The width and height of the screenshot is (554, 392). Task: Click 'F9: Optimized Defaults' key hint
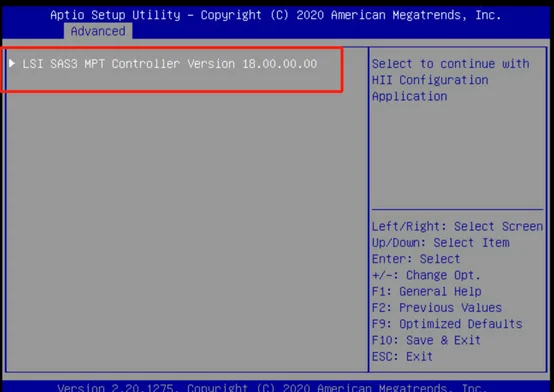tap(447, 324)
